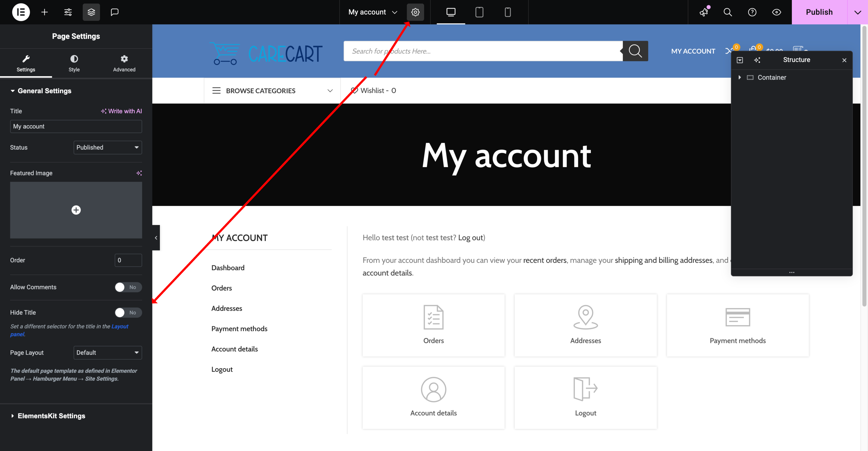Open the Finder search icon

pyautogui.click(x=728, y=12)
